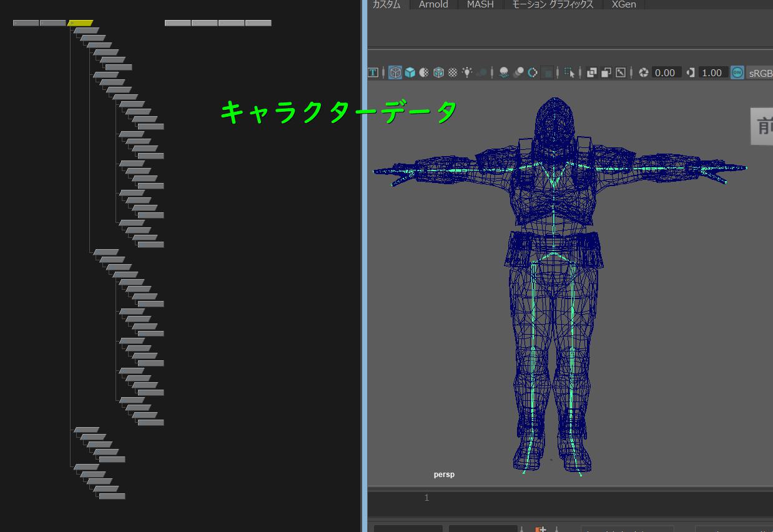Switch to the カスタム shelf tab
The image size is (773, 532).
(x=386, y=4)
